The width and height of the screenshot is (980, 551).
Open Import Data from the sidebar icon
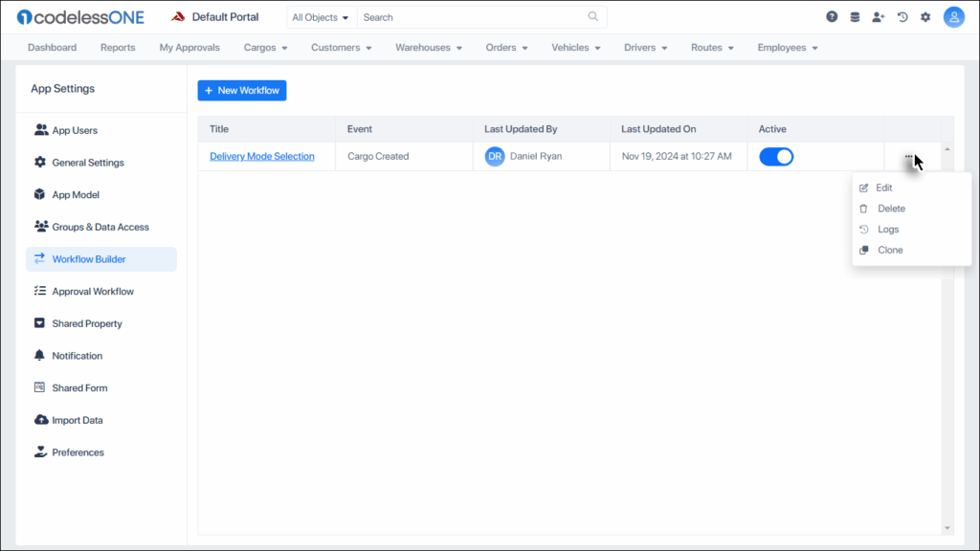39,419
